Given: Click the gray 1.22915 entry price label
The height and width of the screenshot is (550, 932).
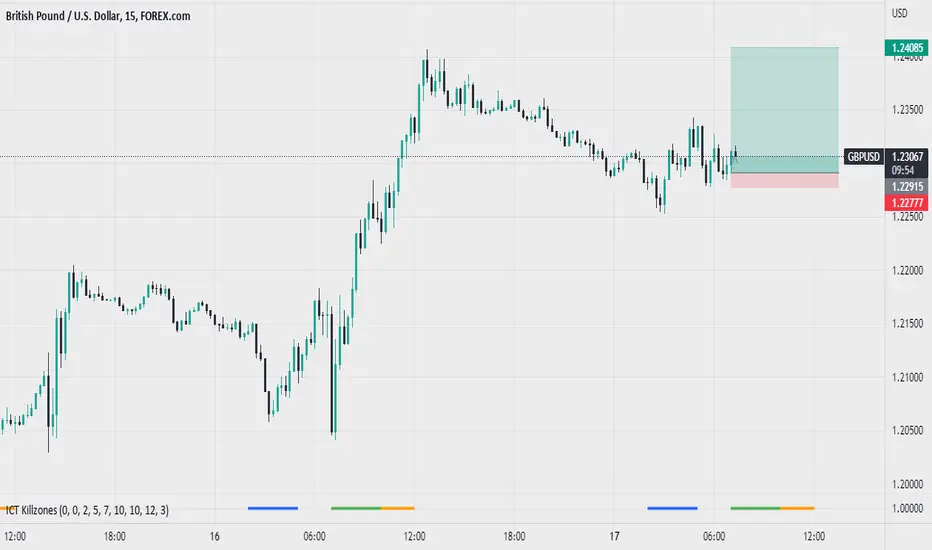Looking at the screenshot, I should click(x=906, y=187).
